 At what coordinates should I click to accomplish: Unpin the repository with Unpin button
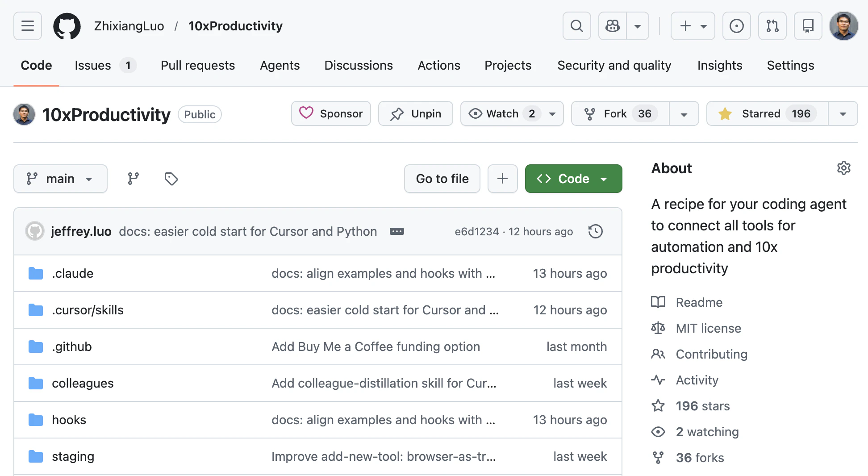(x=416, y=114)
